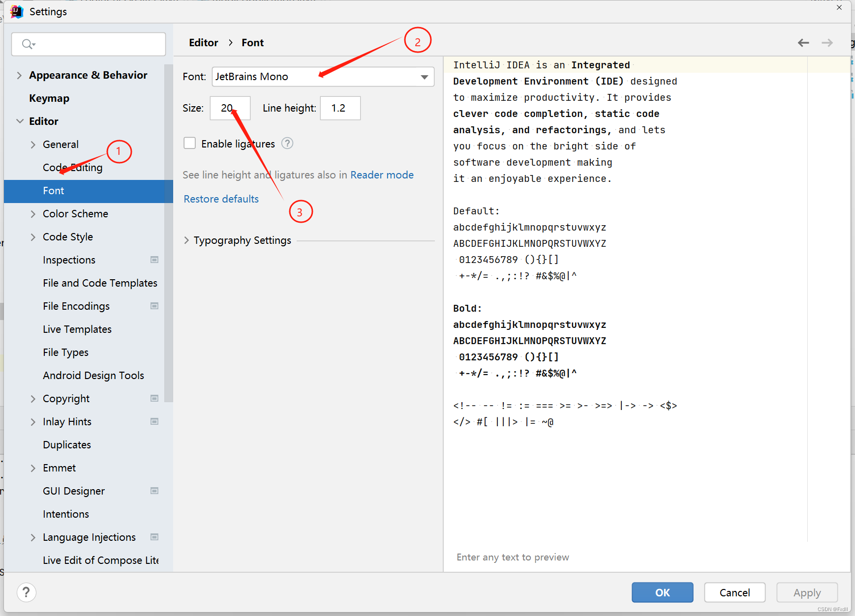Click the forward arrow in the Settings header
The image size is (855, 616).
tap(827, 43)
